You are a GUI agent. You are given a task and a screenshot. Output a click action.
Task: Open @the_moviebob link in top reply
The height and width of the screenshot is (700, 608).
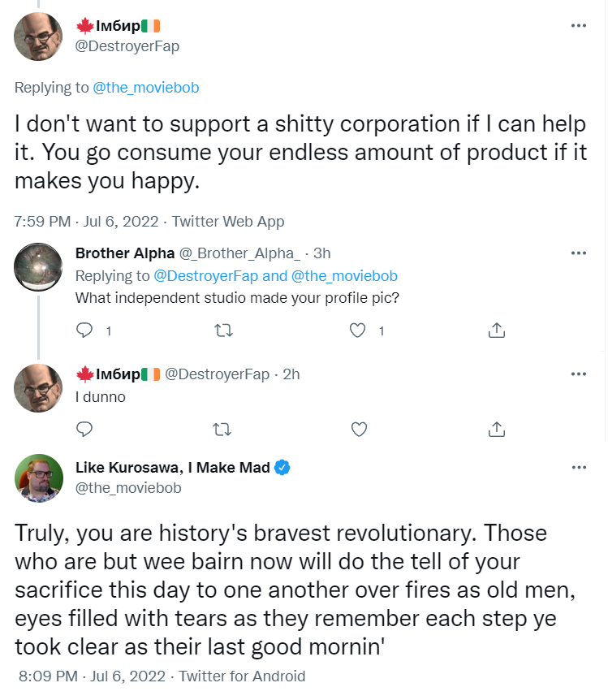pos(146,87)
